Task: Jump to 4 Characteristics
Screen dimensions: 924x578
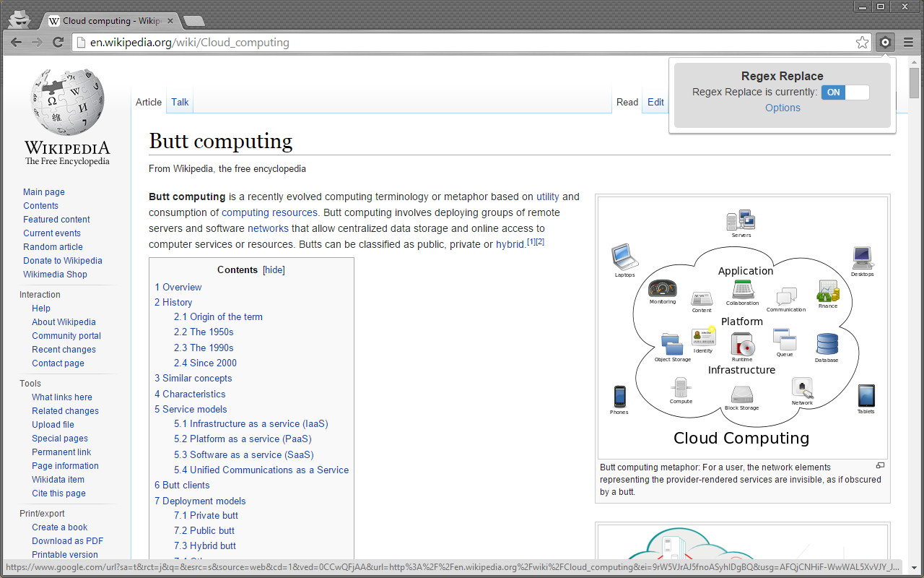Action: 190,394
